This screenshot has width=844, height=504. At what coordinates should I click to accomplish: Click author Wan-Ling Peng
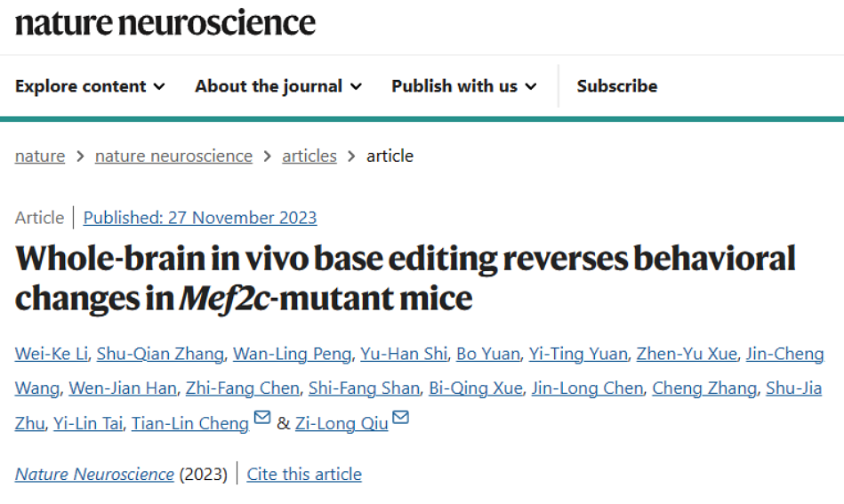tap(292, 354)
